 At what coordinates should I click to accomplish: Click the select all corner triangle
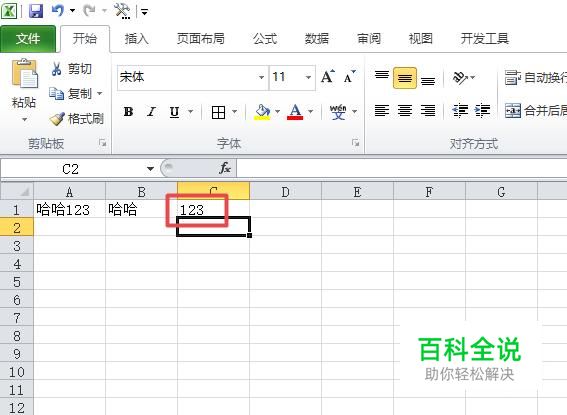pos(17,191)
